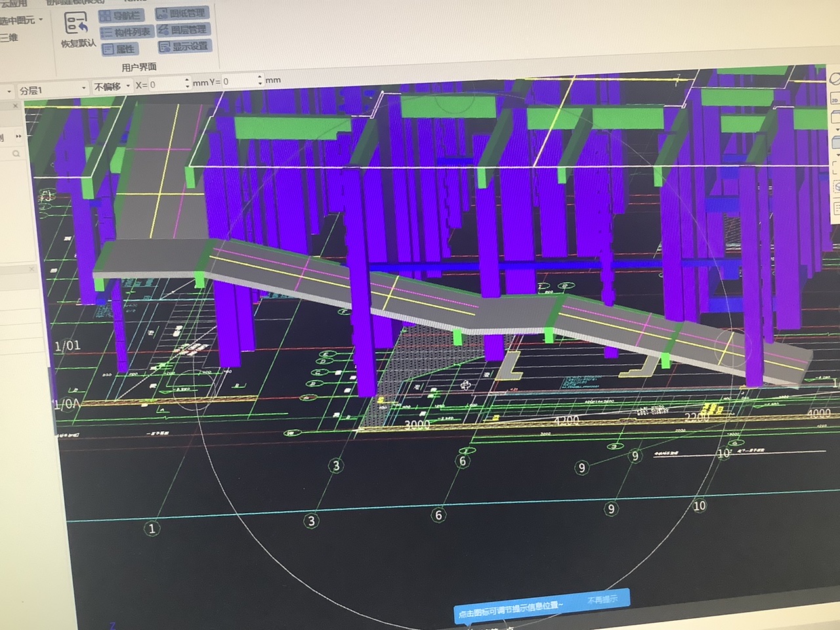
Task: Click the search magnifier icon in left panel
Action: tap(16, 154)
